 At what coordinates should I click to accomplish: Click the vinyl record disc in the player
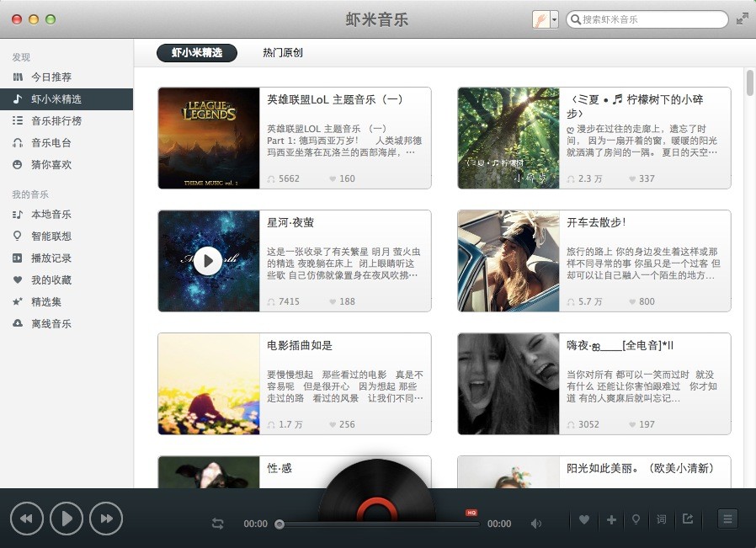(377, 491)
